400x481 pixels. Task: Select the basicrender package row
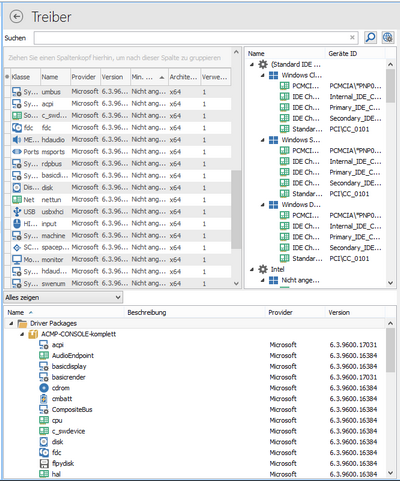(195, 377)
